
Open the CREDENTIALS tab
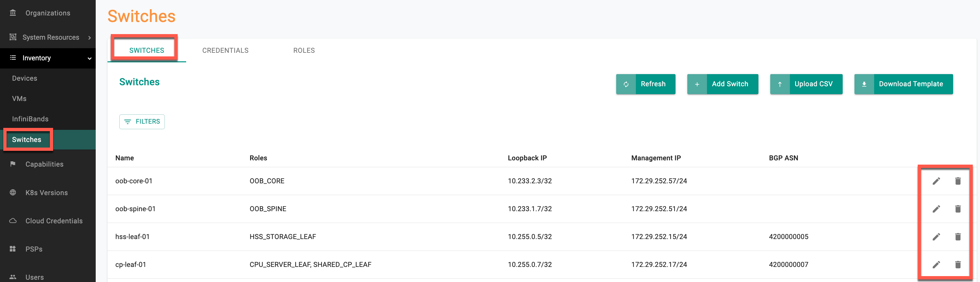[225, 50]
